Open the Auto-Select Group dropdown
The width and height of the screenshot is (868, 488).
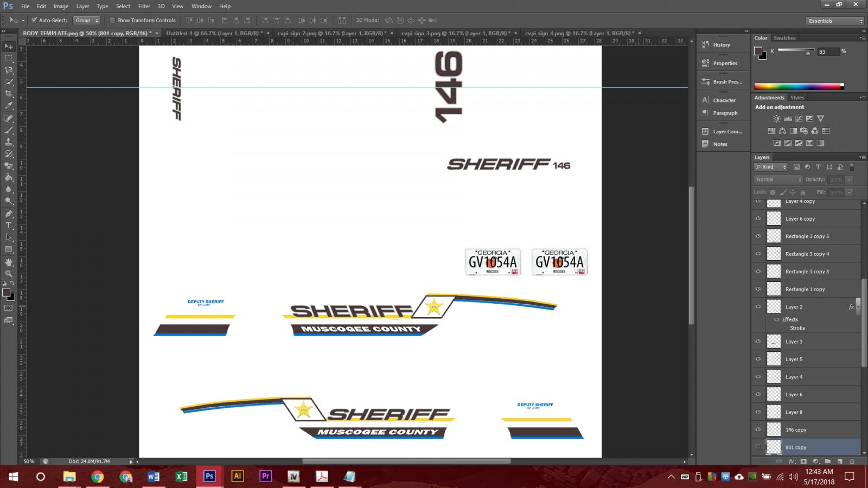[x=86, y=21]
